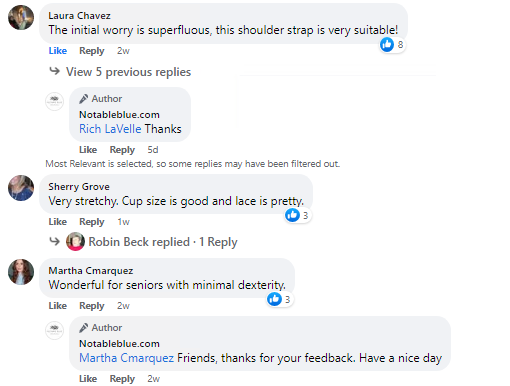This screenshot has height=386, width=510.
Task: Like Martha Cmarquez's comment
Action: 58,306
